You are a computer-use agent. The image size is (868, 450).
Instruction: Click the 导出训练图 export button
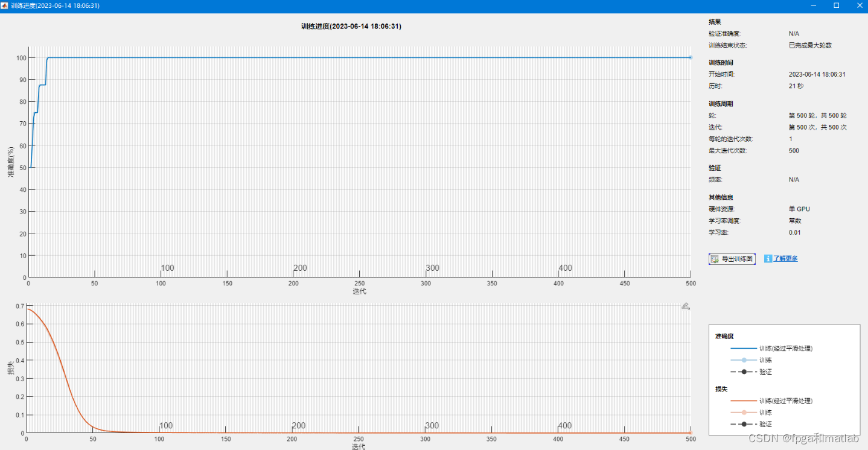732,259
